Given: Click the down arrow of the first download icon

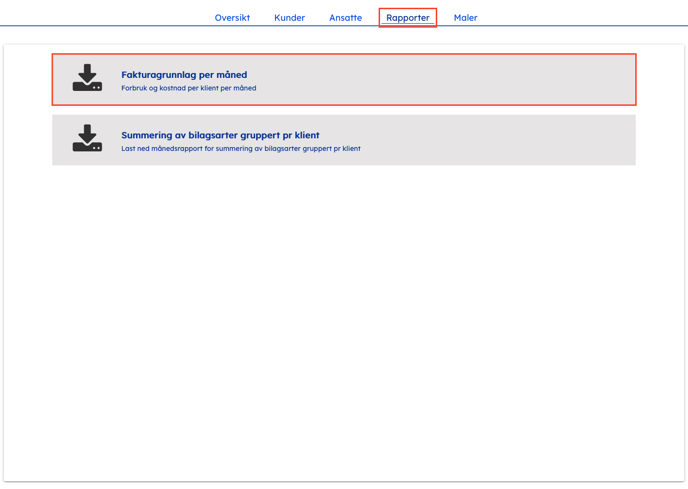Looking at the screenshot, I should [x=87, y=72].
